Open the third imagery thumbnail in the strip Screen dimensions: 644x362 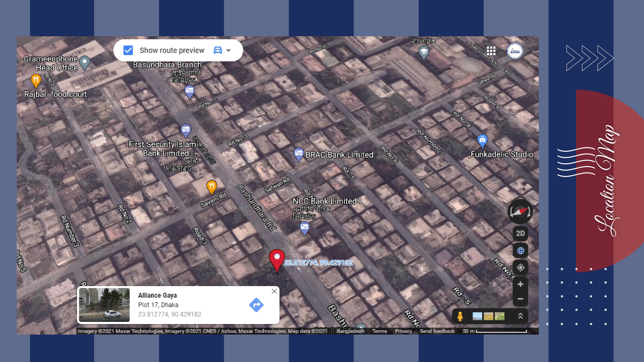point(499,316)
